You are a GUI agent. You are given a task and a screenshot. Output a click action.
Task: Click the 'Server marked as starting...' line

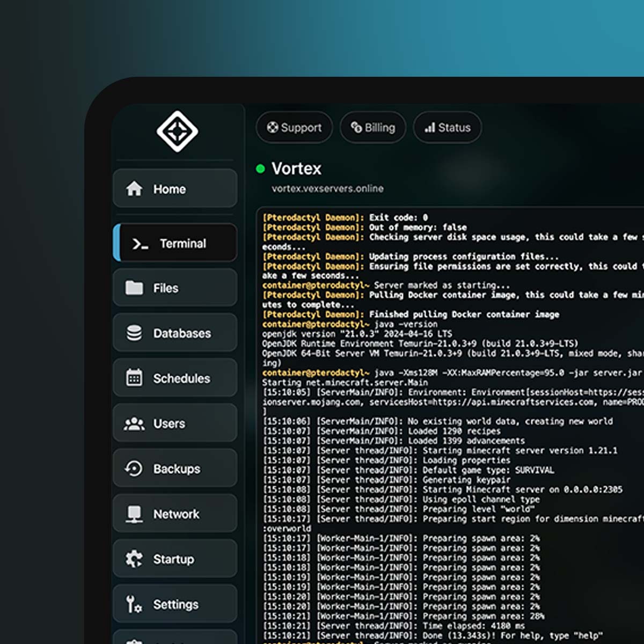click(386, 285)
